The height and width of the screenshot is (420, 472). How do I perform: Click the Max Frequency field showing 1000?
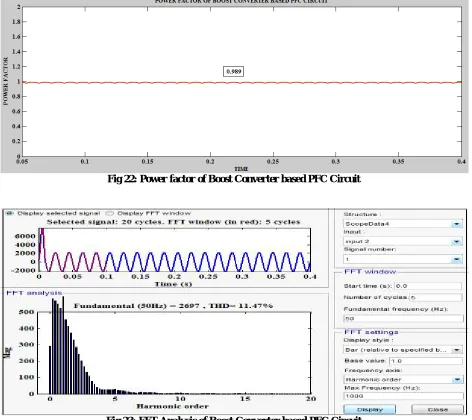(x=403, y=396)
